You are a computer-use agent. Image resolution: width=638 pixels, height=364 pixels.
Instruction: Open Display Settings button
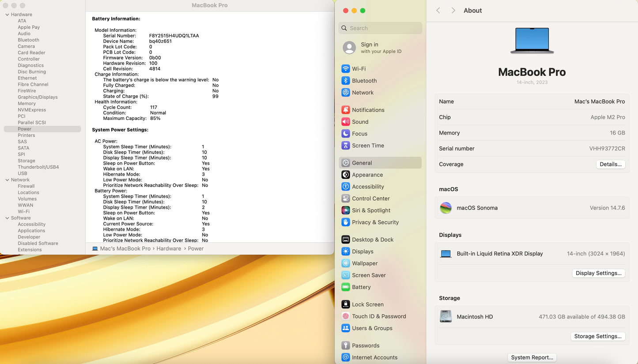599,273
